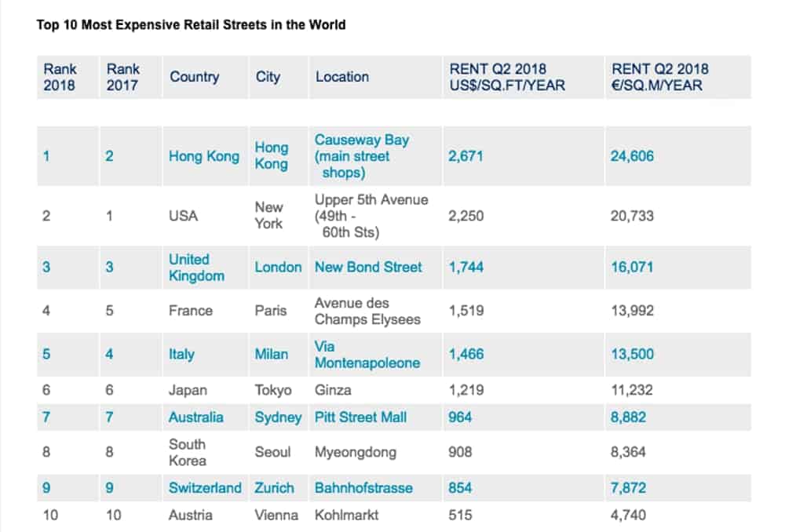Select the rent value "20,733"
785x532 pixels.
point(632,217)
